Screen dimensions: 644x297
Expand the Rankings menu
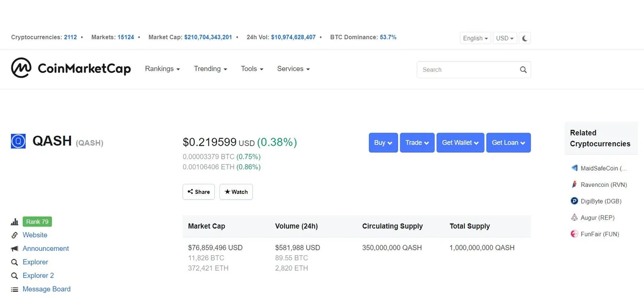[x=163, y=69]
